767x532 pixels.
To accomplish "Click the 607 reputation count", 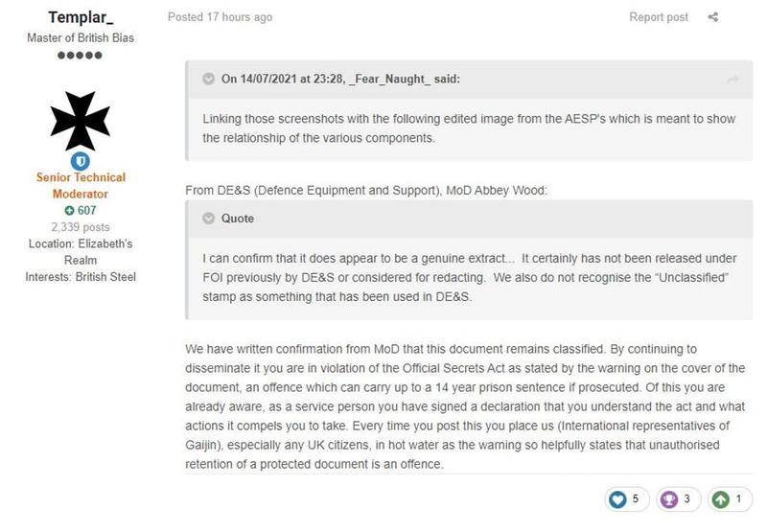I will (86, 210).
